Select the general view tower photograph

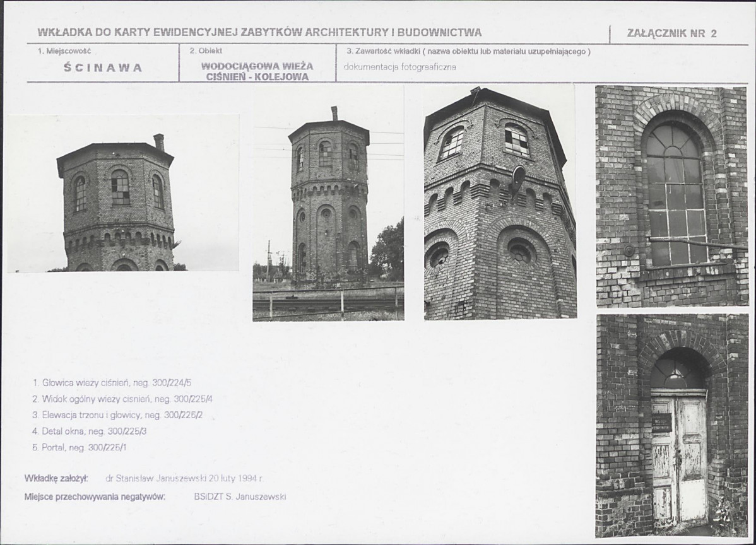coord(328,203)
